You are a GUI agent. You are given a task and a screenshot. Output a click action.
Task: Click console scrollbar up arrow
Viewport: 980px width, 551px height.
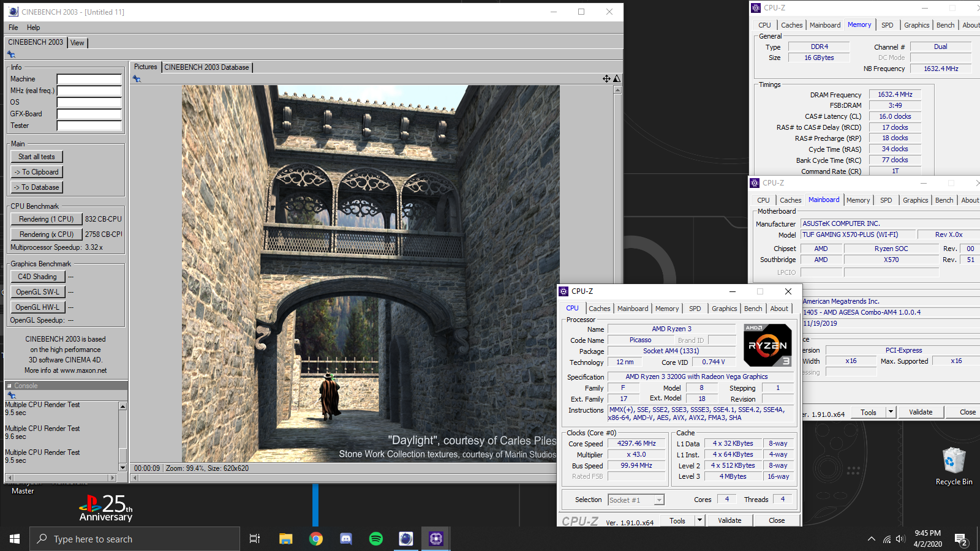(123, 407)
